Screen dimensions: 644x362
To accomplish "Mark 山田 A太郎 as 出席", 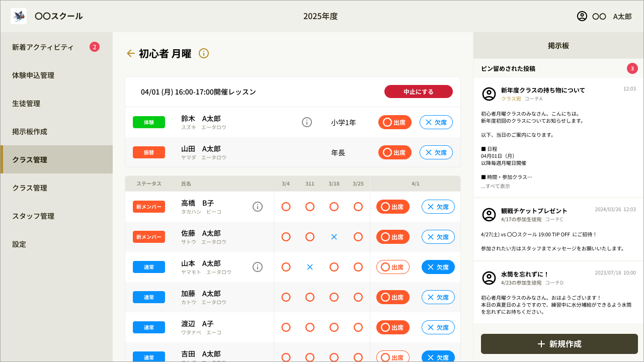I will (x=394, y=152).
